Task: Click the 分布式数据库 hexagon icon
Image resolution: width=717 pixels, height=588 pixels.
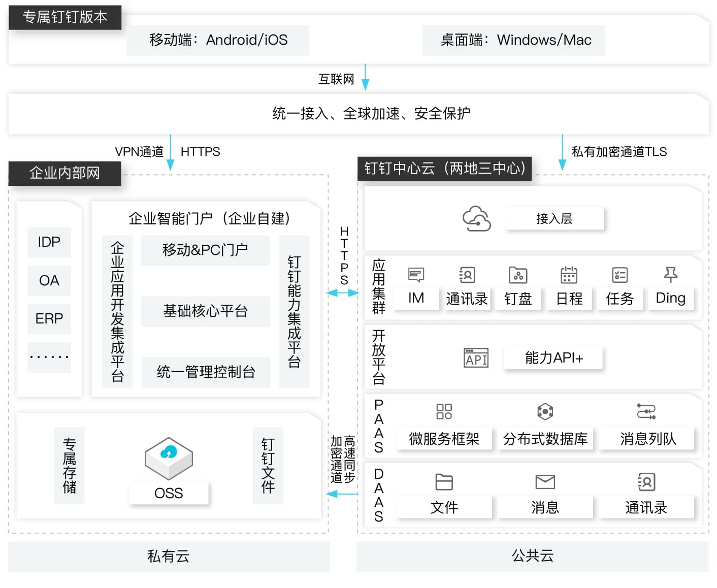Action: point(544,411)
